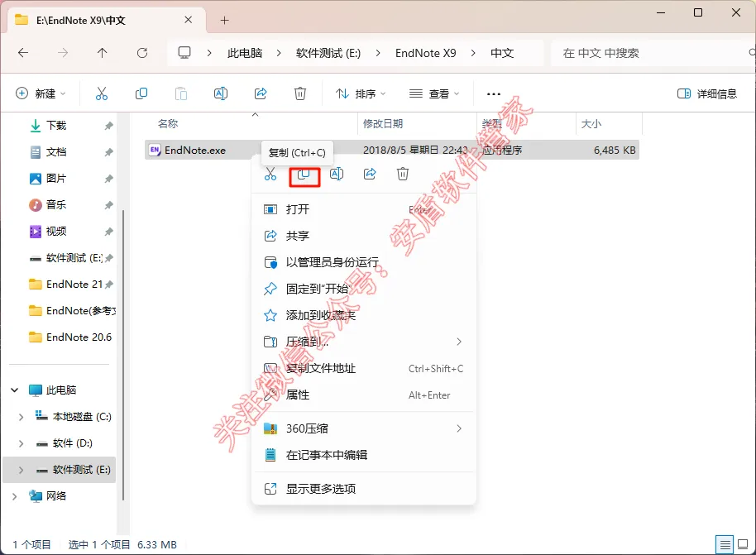Select 固定到"开始" menu entry

pos(364,289)
